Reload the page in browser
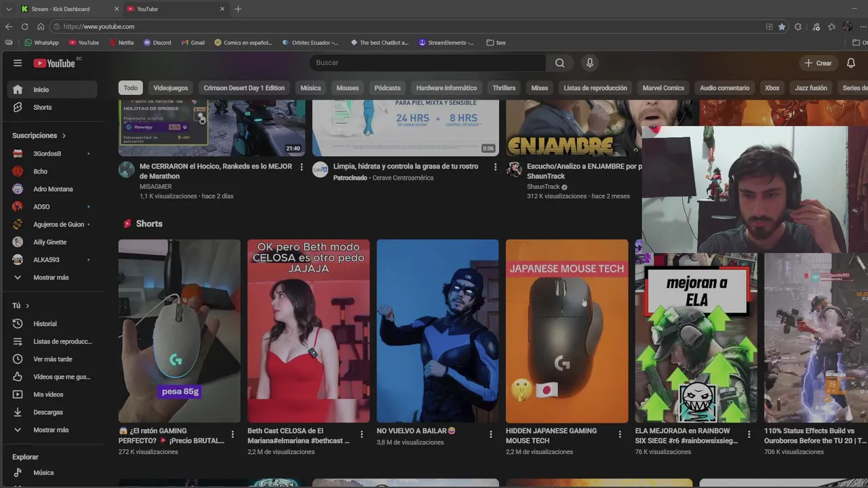The image size is (868, 488). 24,26
